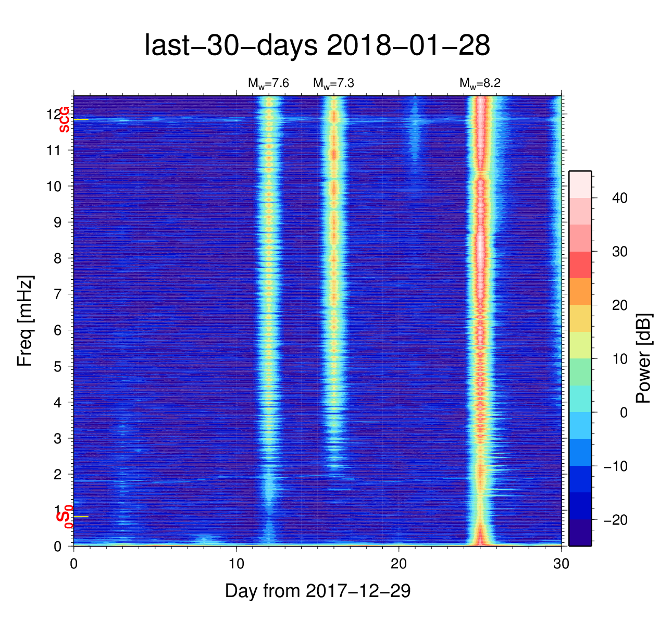Image resolution: width=672 pixels, height=620 pixels.
Task: Click the Day from 2017-12-29 axis label
Action: pyautogui.click(x=318, y=591)
